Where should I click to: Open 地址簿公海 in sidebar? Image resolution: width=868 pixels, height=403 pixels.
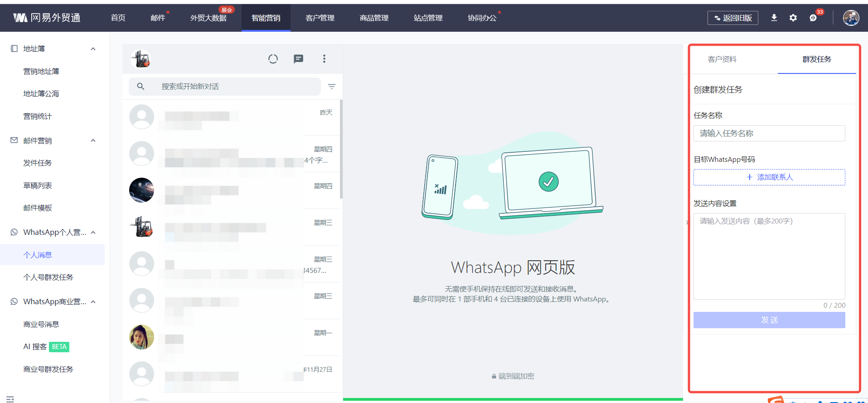pyautogui.click(x=41, y=93)
